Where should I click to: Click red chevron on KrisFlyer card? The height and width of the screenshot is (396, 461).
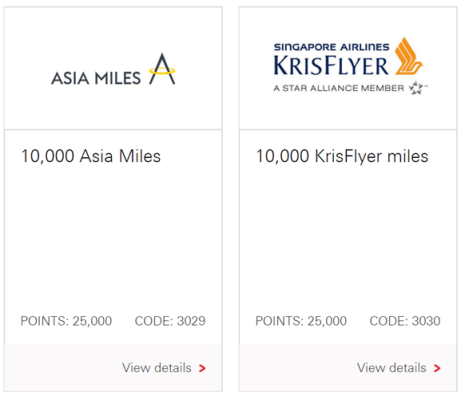pos(437,368)
